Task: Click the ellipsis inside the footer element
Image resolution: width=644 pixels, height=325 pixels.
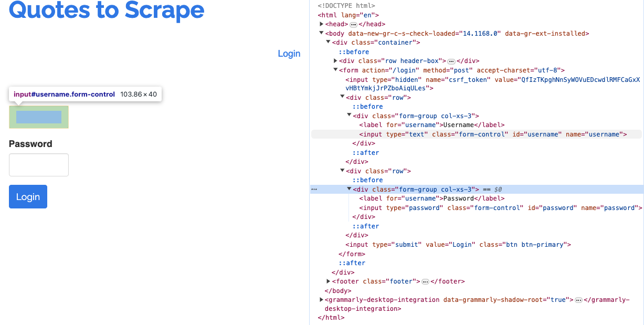Action: pos(425,281)
